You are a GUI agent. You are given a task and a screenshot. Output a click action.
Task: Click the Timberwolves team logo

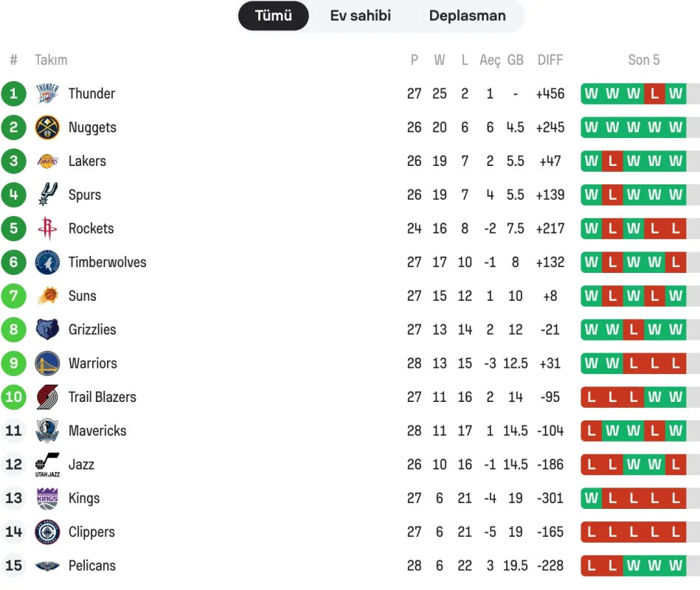click(x=47, y=263)
